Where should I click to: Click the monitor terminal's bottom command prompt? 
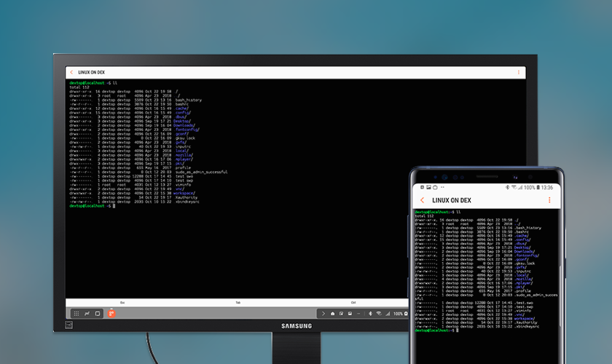[92, 206]
